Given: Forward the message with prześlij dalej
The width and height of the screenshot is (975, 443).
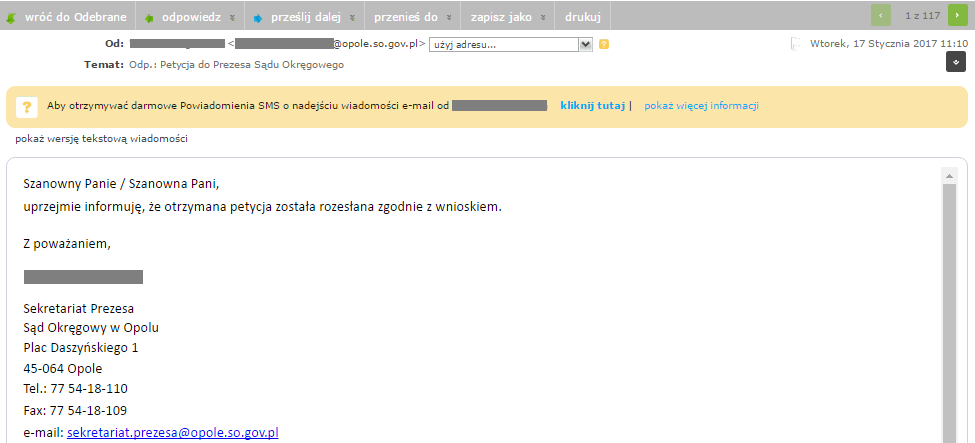Looking at the screenshot, I should tap(305, 17).
